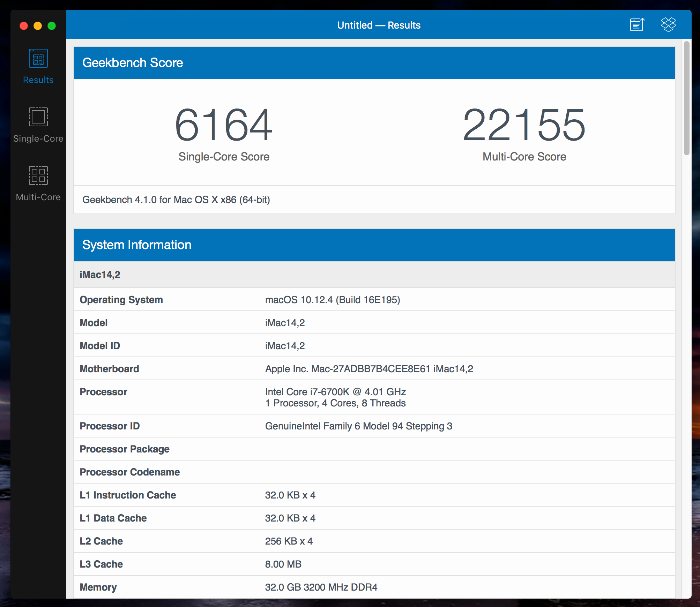Viewport: 700px width, 607px height.
Task: Click the Processor row label
Action: [103, 392]
